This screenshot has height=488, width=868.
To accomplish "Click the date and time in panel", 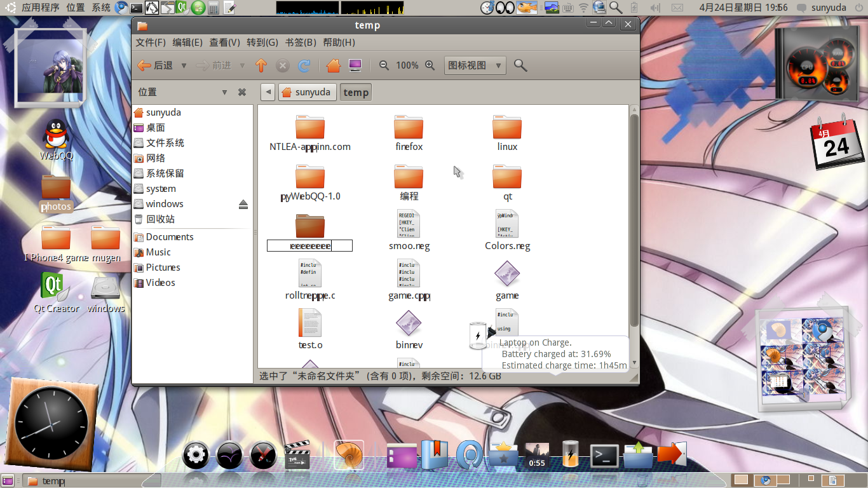I will (743, 8).
